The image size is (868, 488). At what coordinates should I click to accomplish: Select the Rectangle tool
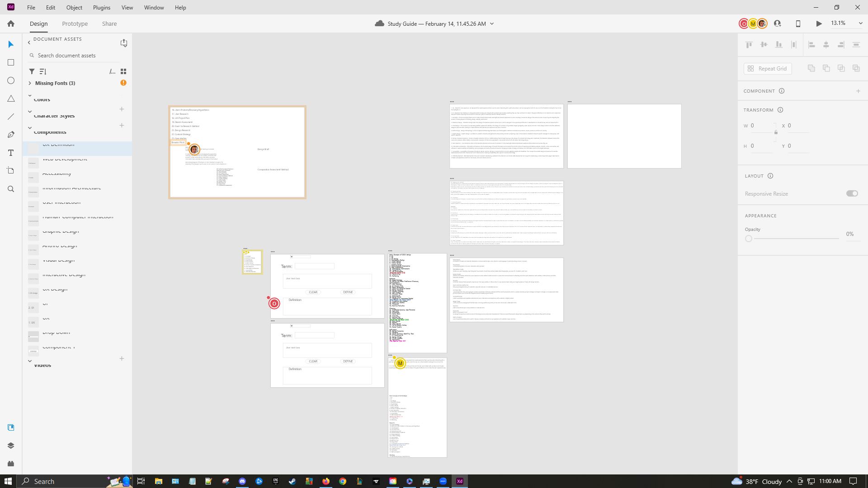11,62
